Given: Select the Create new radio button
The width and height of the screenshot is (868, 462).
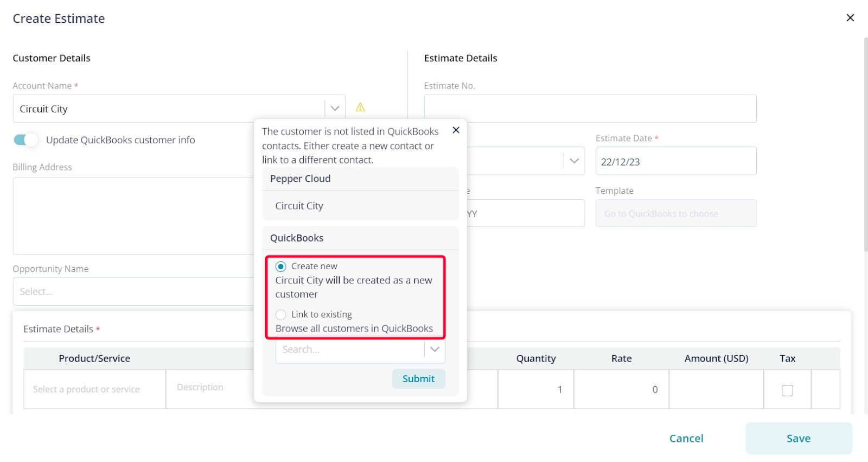Looking at the screenshot, I should point(281,267).
